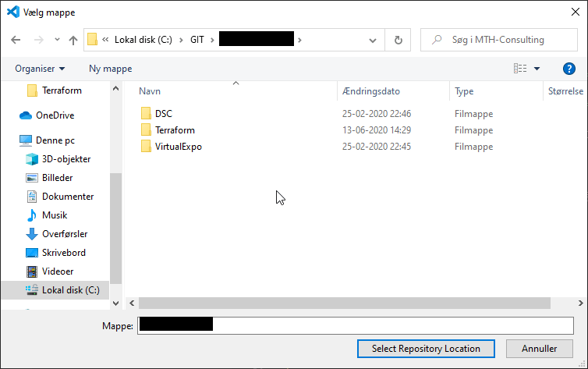This screenshot has width=588, height=369.
Task: Go back to the previous folder
Action: tap(16, 40)
